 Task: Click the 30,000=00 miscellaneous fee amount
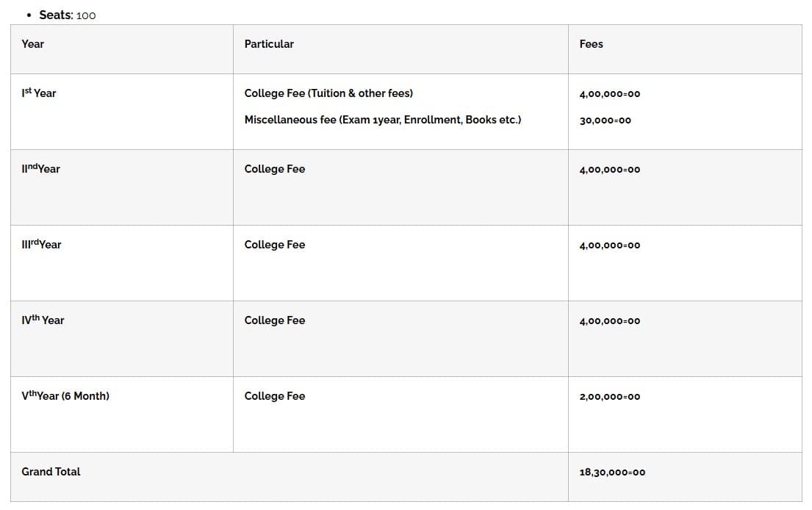tap(605, 121)
